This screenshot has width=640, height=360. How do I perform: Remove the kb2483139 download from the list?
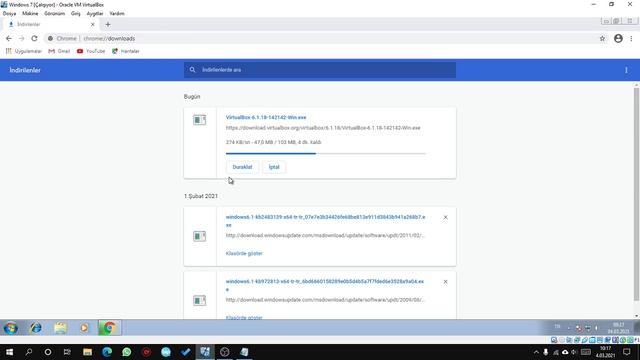coord(445,217)
